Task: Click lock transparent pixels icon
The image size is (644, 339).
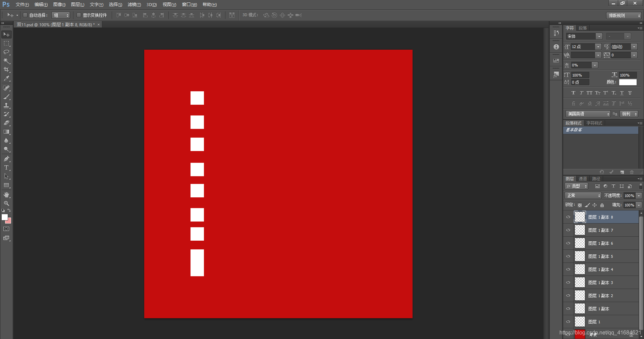Action: [x=580, y=205]
